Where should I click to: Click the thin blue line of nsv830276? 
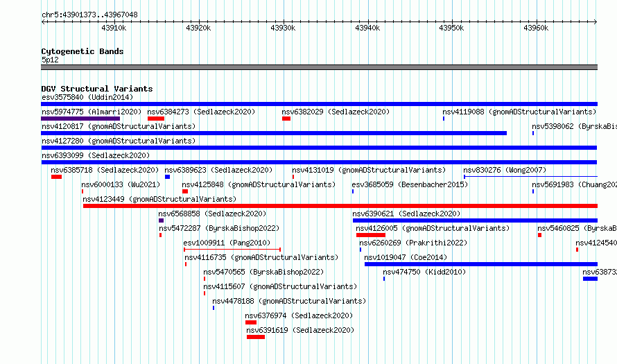pos(530,177)
